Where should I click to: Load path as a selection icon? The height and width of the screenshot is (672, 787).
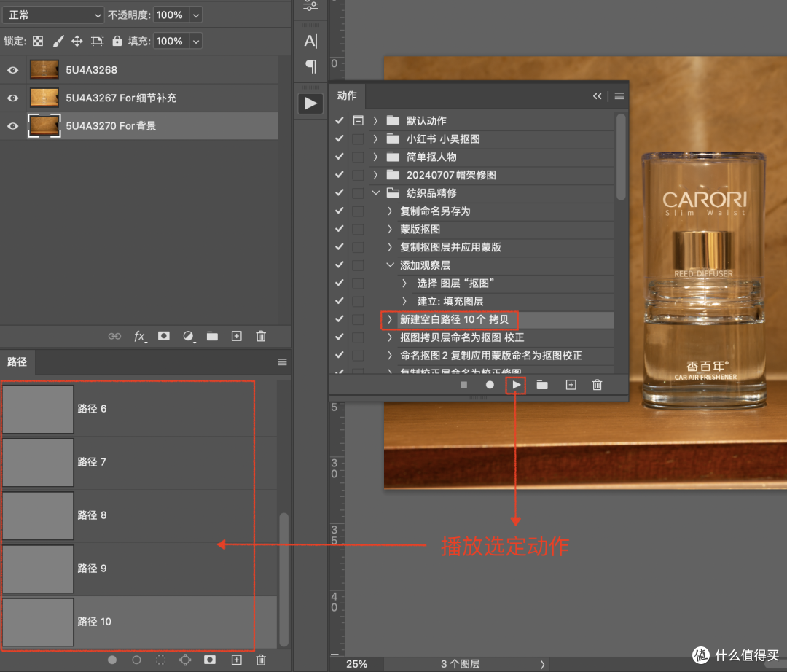click(x=160, y=660)
